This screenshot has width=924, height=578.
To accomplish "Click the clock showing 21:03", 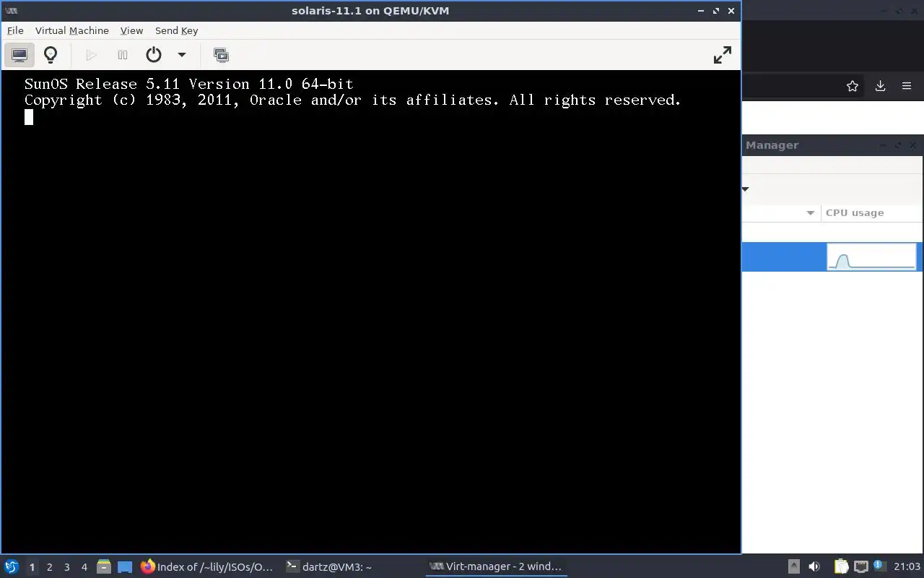I will [x=907, y=566].
